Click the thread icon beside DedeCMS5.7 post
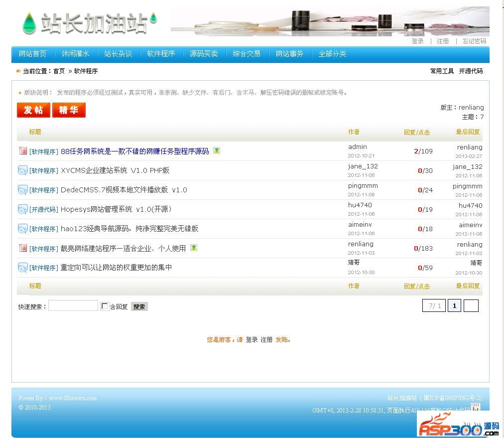The image size is (504, 438). tap(23, 190)
